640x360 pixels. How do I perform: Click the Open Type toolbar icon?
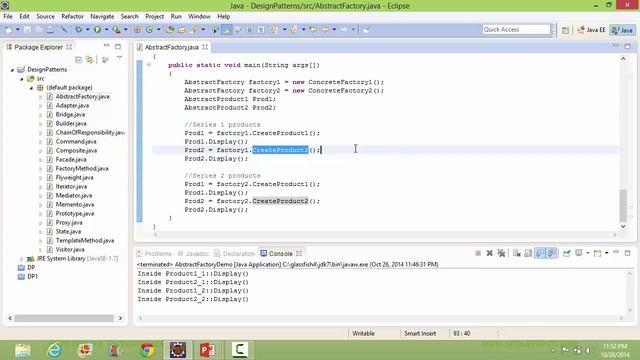[170, 30]
